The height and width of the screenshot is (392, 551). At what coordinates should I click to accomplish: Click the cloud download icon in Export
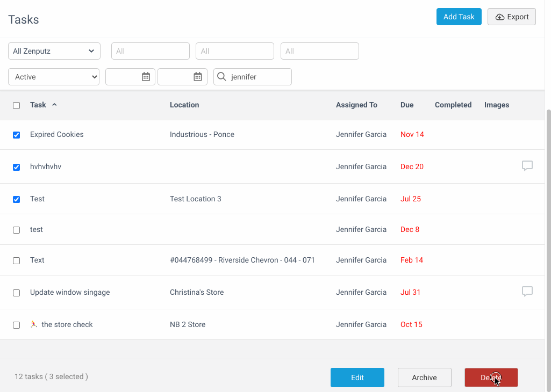pyautogui.click(x=500, y=17)
